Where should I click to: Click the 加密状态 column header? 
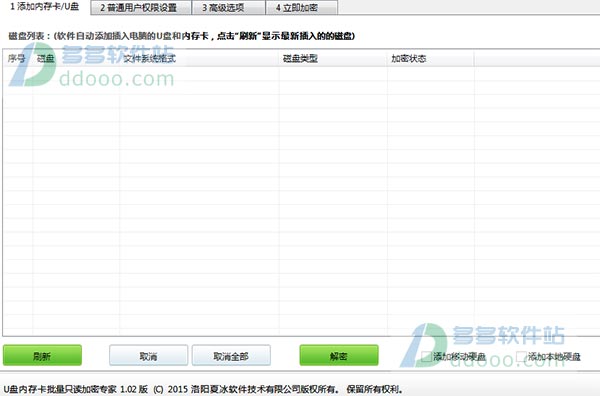(x=431, y=59)
